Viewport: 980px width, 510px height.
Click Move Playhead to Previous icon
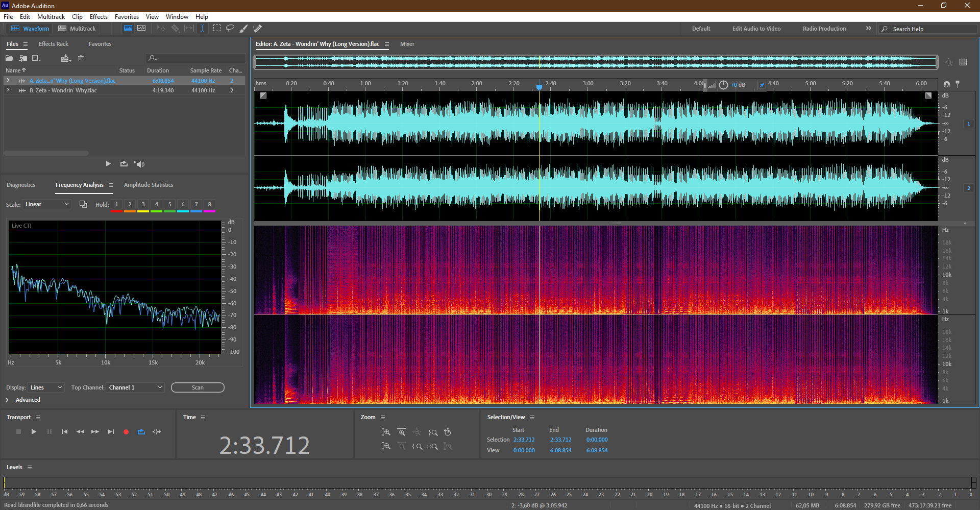click(x=64, y=432)
